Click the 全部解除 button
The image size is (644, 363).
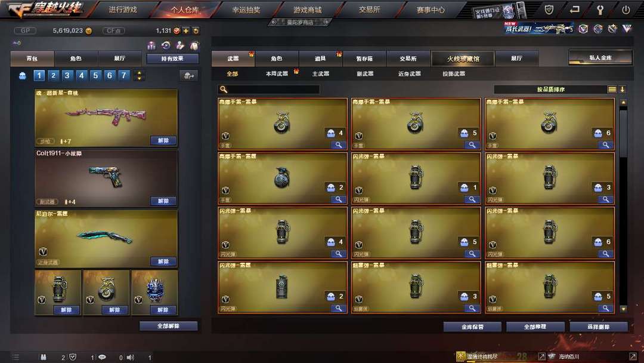pyautogui.click(x=168, y=326)
